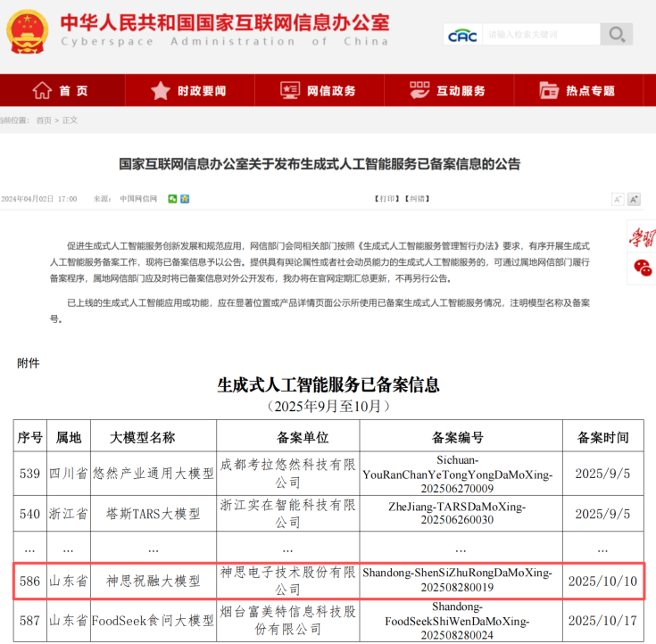Select the 互动服务 navigation tab

click(448, 91)
